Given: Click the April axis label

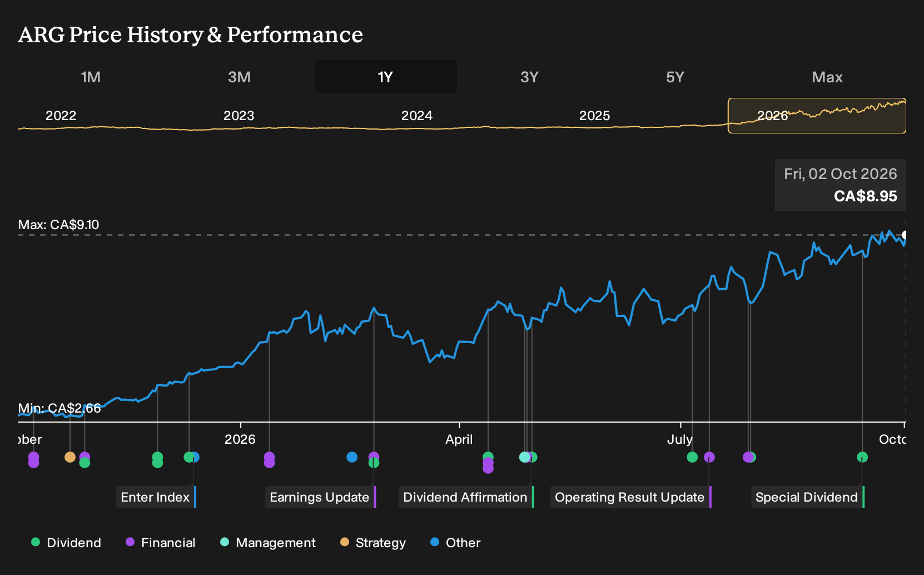Looking at the screenshot, I should pyautogui.click(x=459, y=439).
